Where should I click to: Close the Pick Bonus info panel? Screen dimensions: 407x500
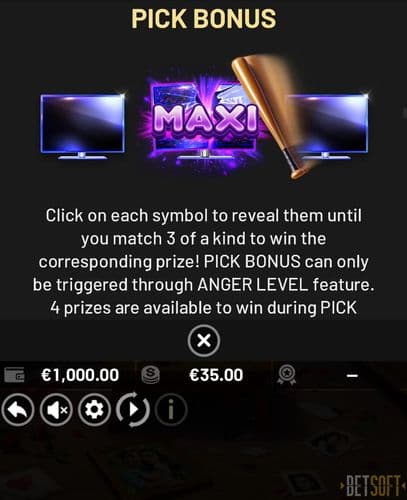(204, 341)
